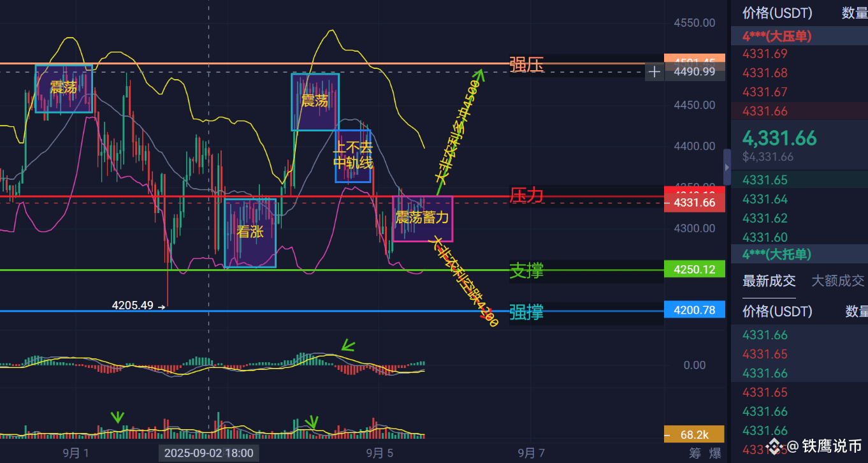Click the 4300.00 price axis label

(x=695, y=228)
